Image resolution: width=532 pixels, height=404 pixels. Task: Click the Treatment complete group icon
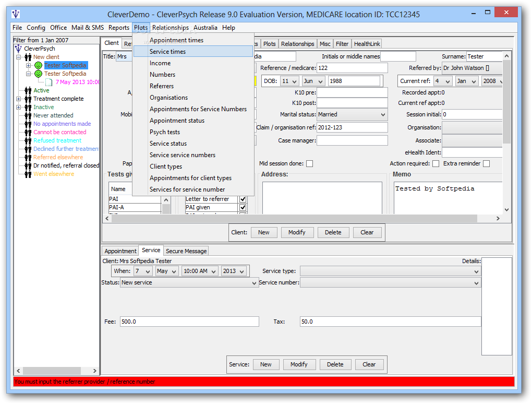tap(28, 99)
